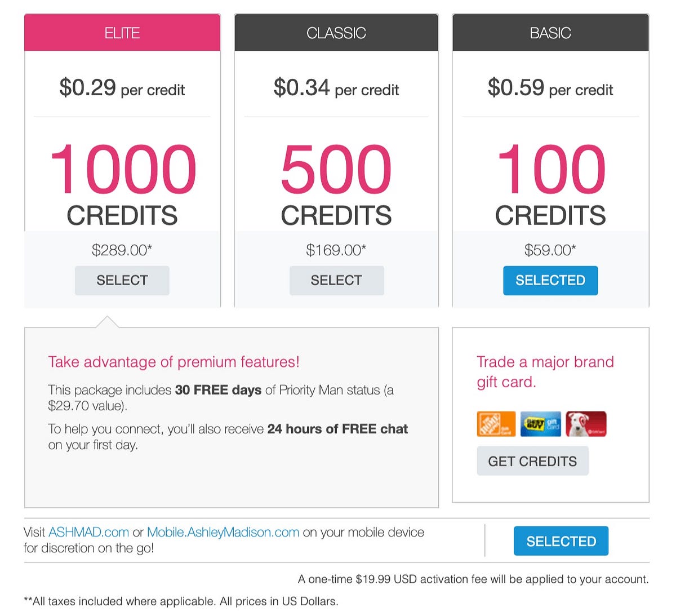676x616 pixels.
Task: Click the blue SELECTED confirmation button at bottom
Action: click(561, 540)
